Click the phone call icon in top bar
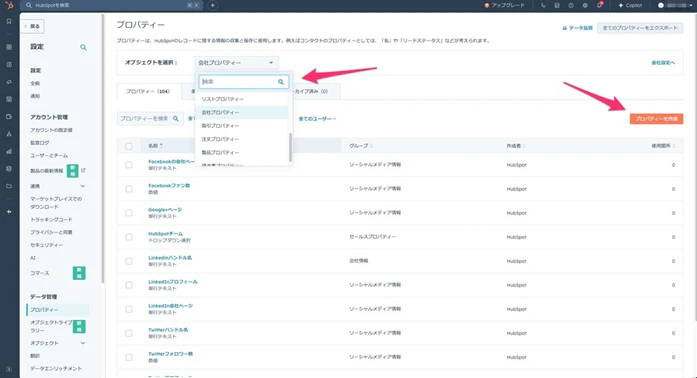 543,5
